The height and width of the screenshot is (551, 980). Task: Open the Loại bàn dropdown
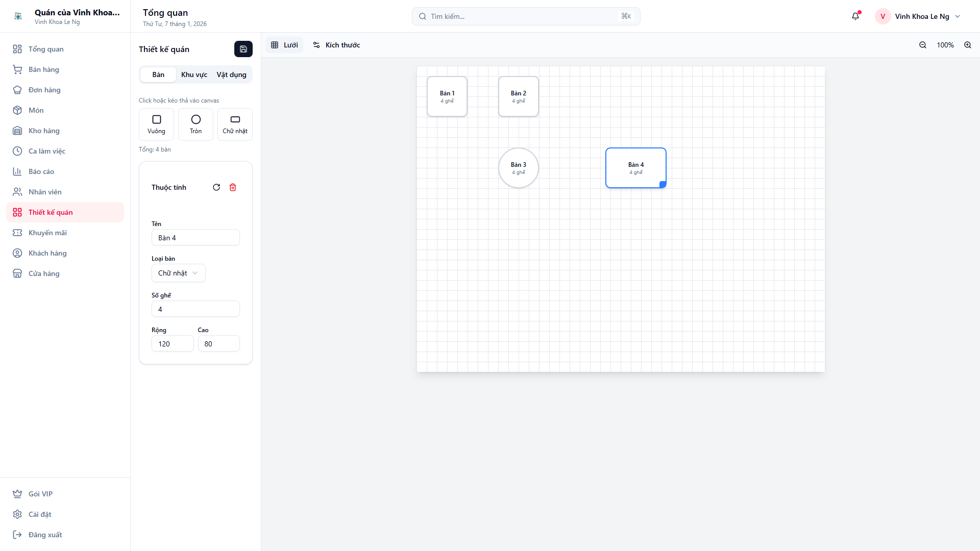(x=178, y=273)
